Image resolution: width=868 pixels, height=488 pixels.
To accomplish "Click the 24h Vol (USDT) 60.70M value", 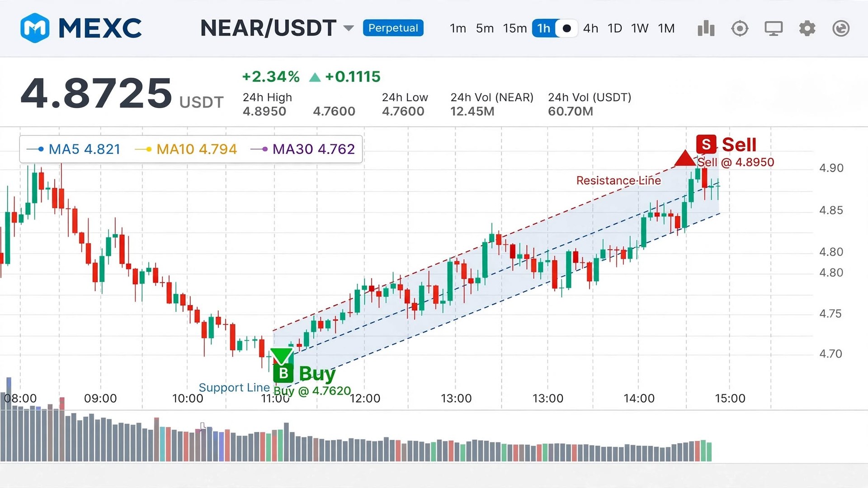I will [x=571, y=111].
